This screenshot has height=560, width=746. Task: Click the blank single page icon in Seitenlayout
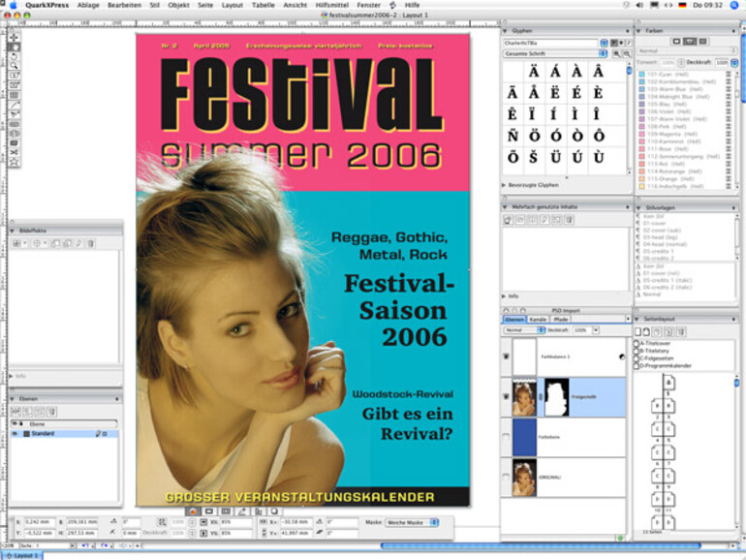638,331
